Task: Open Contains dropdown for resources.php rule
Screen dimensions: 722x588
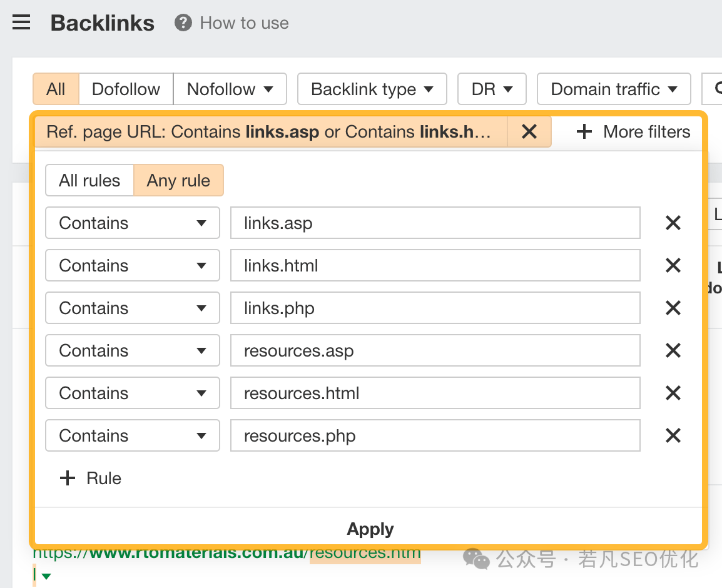Action: pyautogui.click(x=133, y=435)
